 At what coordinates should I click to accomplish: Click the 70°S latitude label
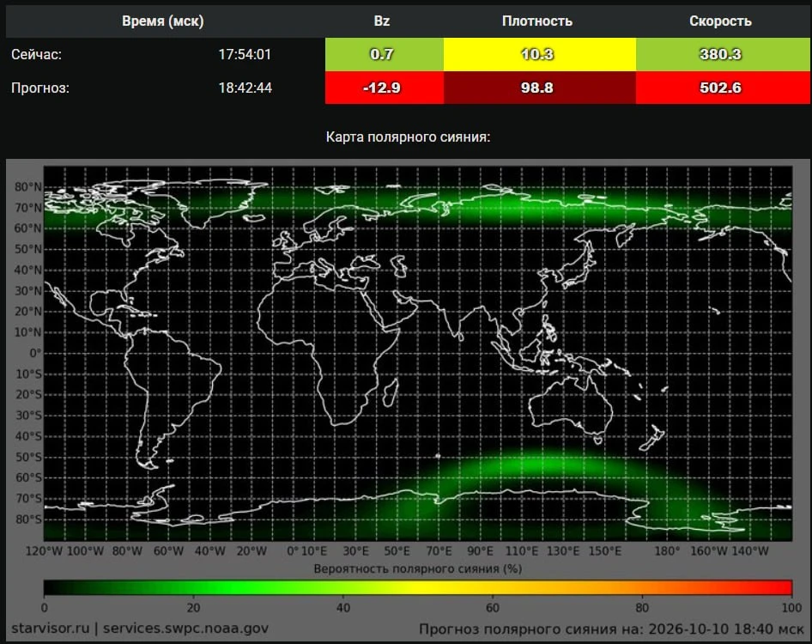(28, 498)
